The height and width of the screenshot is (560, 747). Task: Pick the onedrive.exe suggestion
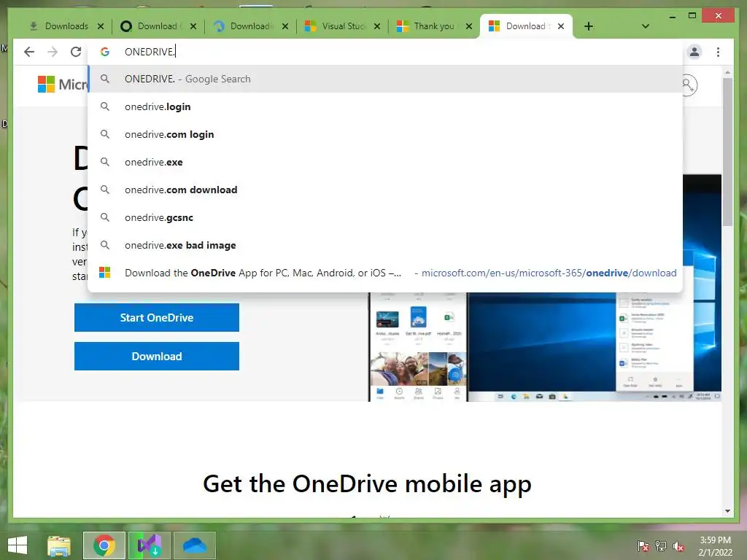coord(385,162)
